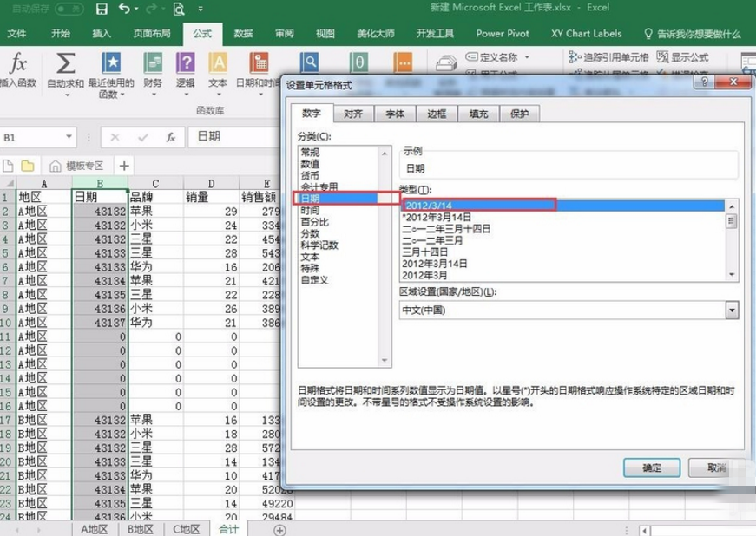Image resolution: width=756 pixels, height=536 pixels.
Task: Open the 数据 ribbon tab
Action: pyautogui.click(x=243, y=34)
